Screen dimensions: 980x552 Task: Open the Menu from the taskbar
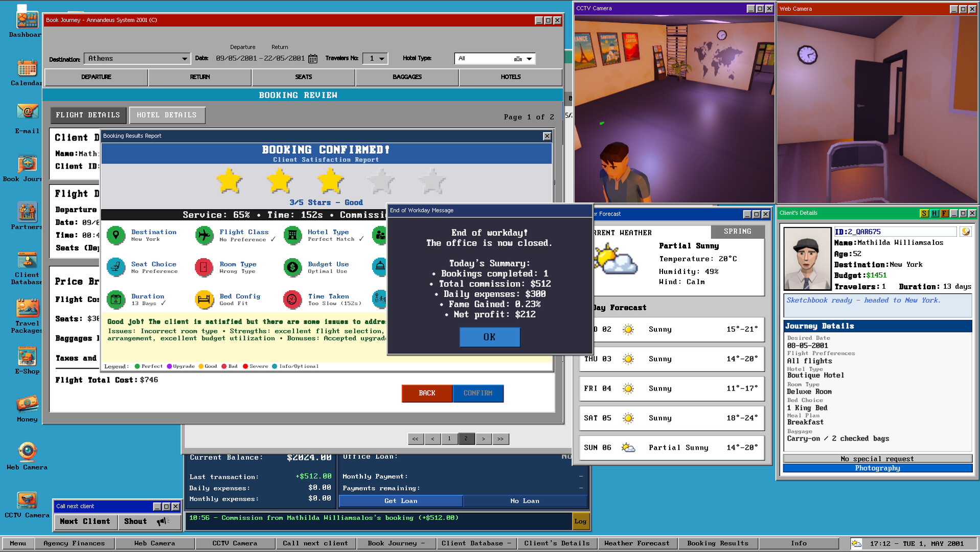[17, 543]
